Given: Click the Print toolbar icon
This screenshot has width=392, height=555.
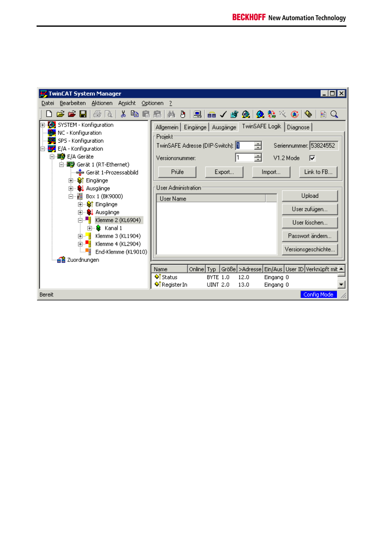Looking at the screenshot, I should click(97, 114).
